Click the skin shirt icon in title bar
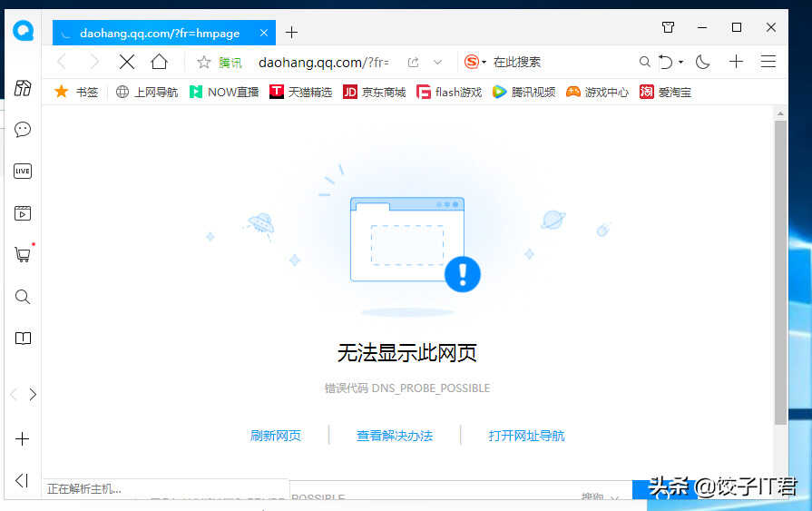The image size is (812, 511). tap(668, 28)
